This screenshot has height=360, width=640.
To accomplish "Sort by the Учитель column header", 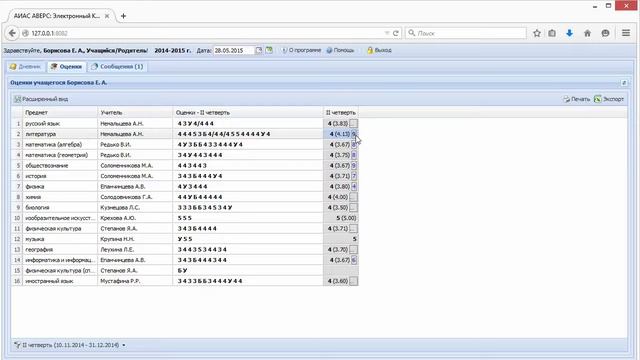I will [135, 113].
